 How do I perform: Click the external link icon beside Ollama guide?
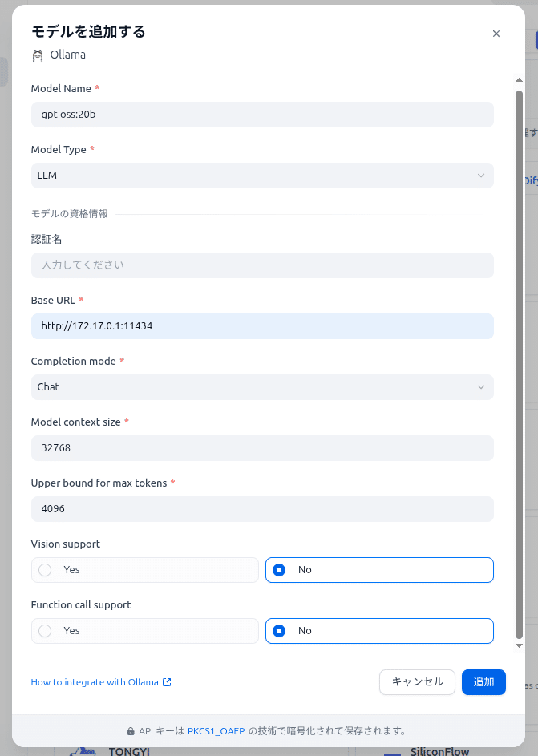tap(167, 682)
